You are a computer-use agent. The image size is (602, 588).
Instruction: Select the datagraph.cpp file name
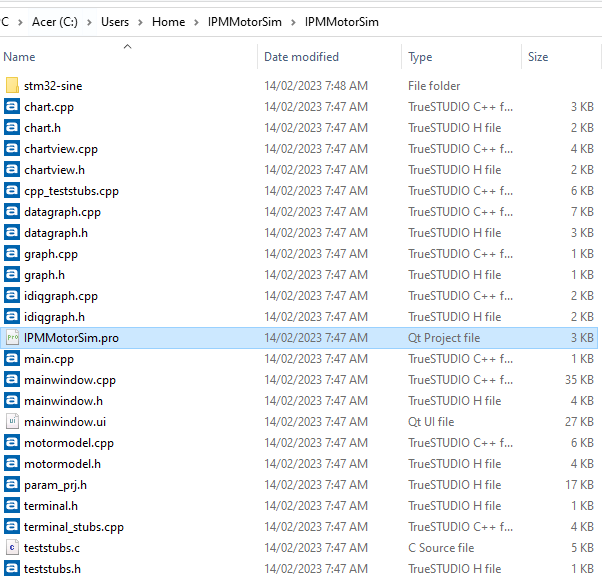click(x=62, y=212)
